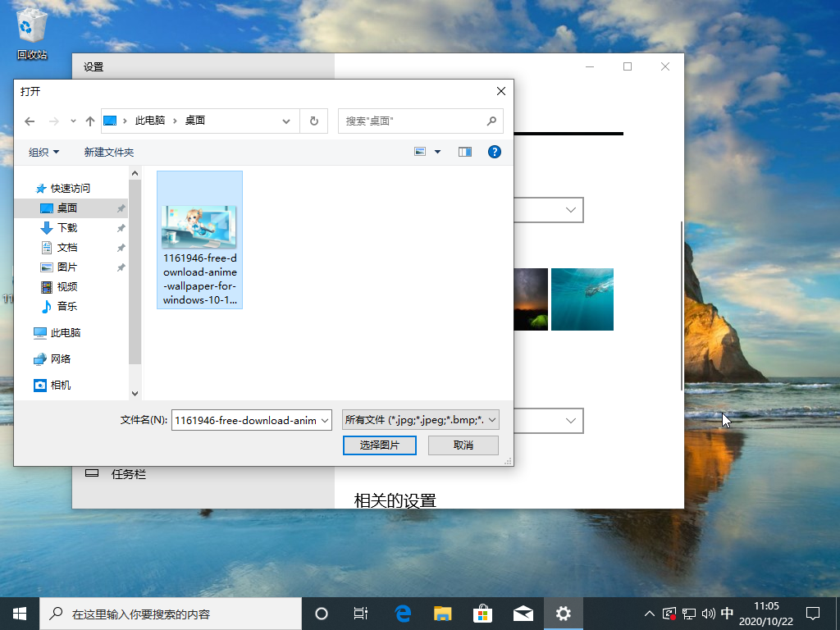Switch input language via the 中 indicator
This screenshot has width=840, height=630.
pos(726,613)
